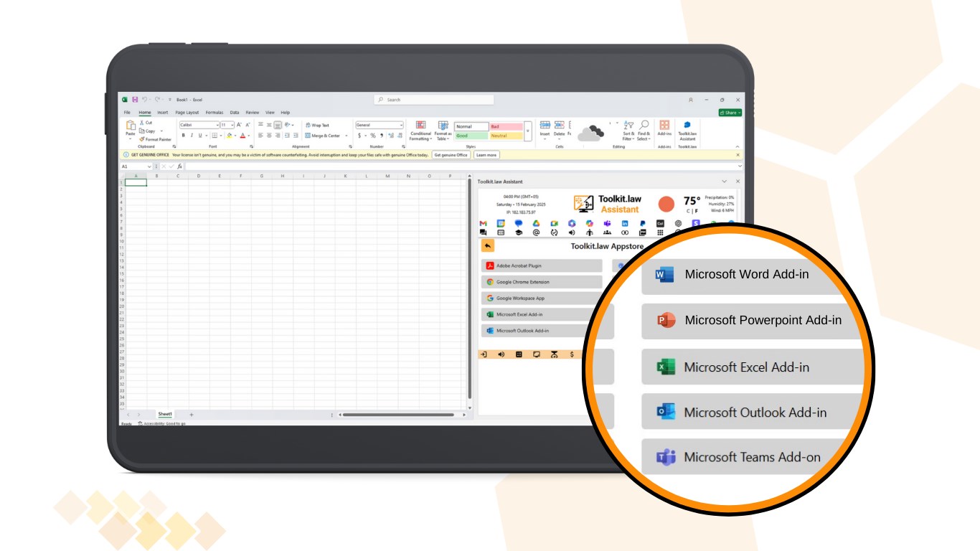Click the Save icon in Excel's title bar
980x551 pixels.
point(135,100)
